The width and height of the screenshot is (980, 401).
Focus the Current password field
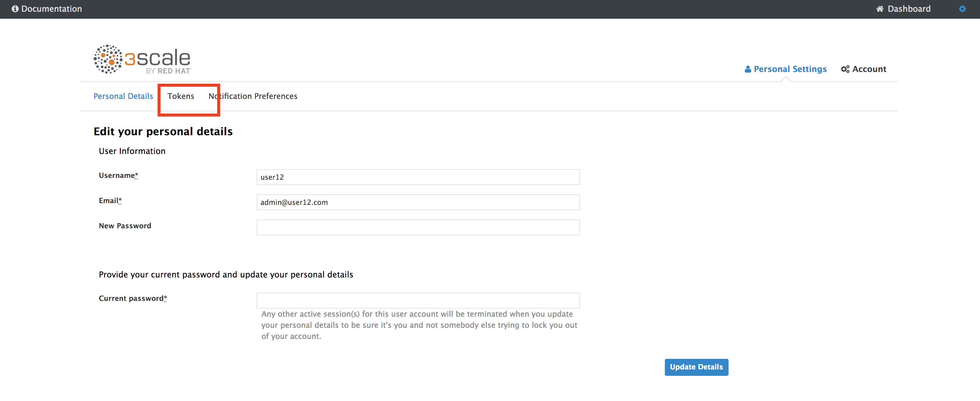418,301
